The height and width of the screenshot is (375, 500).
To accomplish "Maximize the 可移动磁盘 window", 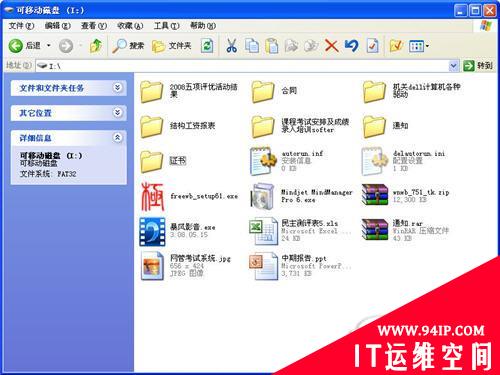I will click(475, 11).
